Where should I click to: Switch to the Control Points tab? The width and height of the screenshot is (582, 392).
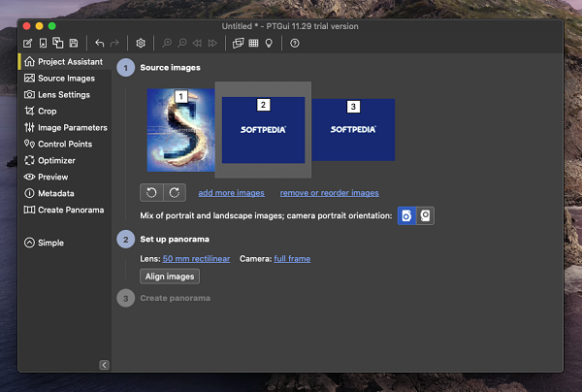pyautogui.click(x=64, y=144)
